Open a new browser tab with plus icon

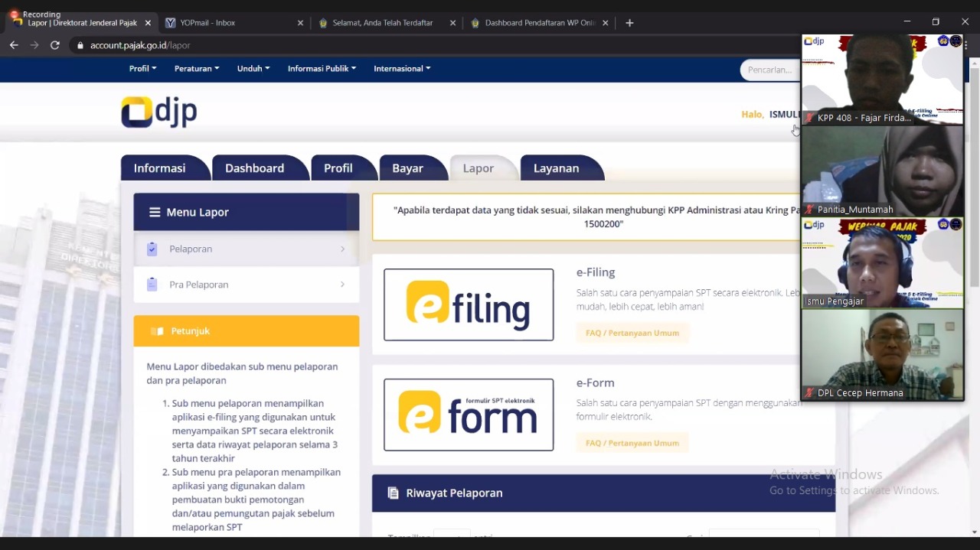[x=629, y=23]
